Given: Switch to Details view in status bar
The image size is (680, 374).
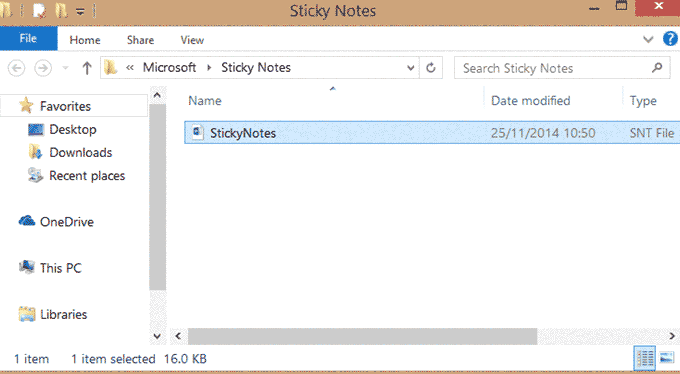Looking at the screenshot, I should 645,358.
